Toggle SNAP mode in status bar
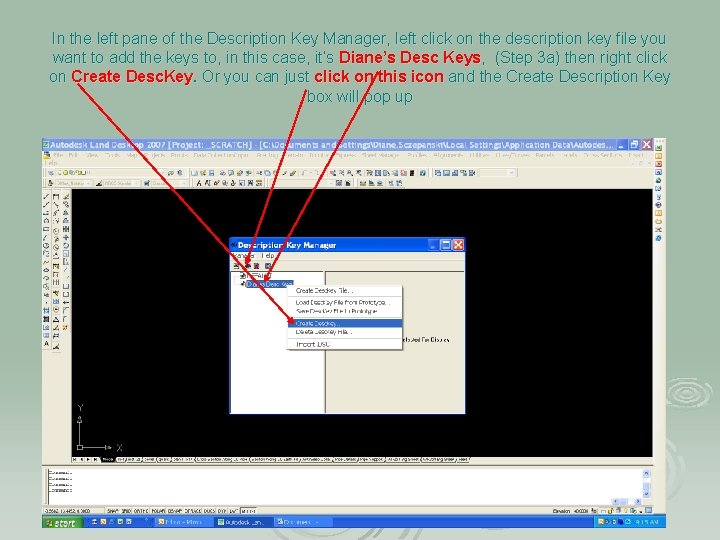Screen dimensions: 720x540 pos(112,511)
